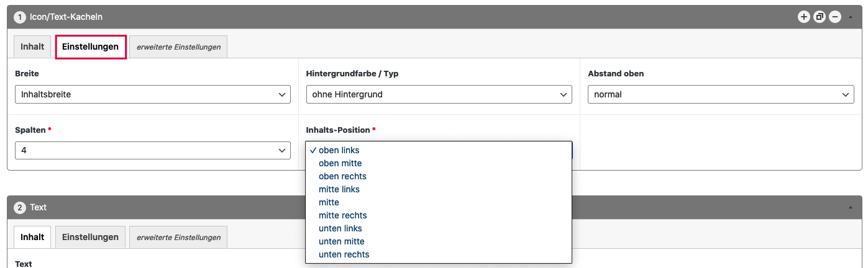Pick 'unten rechts' position option
Viewport: 868px width, 268px height.
(x=344, y=254)
